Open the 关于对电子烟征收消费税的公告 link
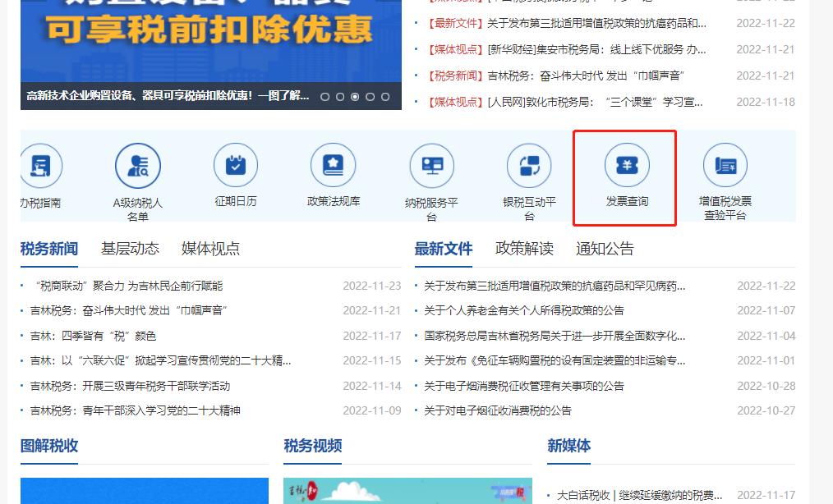The width and height of the screenshot is (833, 504). [x=497, y=410]
